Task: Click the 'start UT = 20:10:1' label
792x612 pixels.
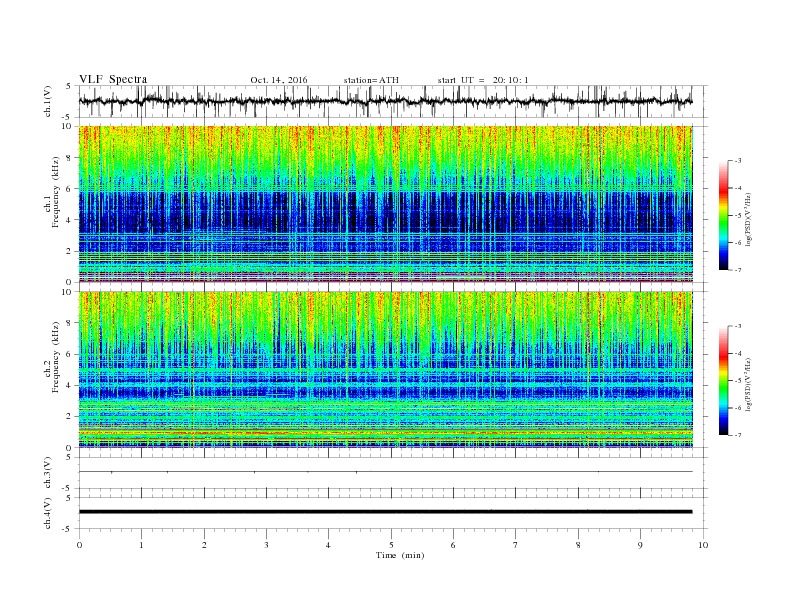Action: pyautogui.click(x=483, y=80)
